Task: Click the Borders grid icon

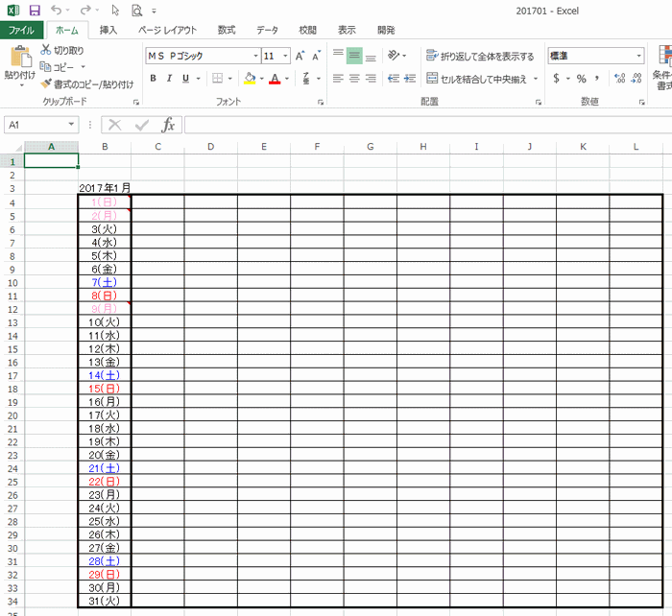Action: pyautogui.click(x=218, y=78)
